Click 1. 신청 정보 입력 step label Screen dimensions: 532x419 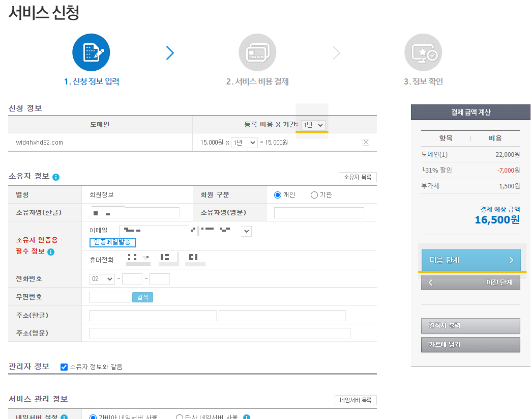(92, 81)
